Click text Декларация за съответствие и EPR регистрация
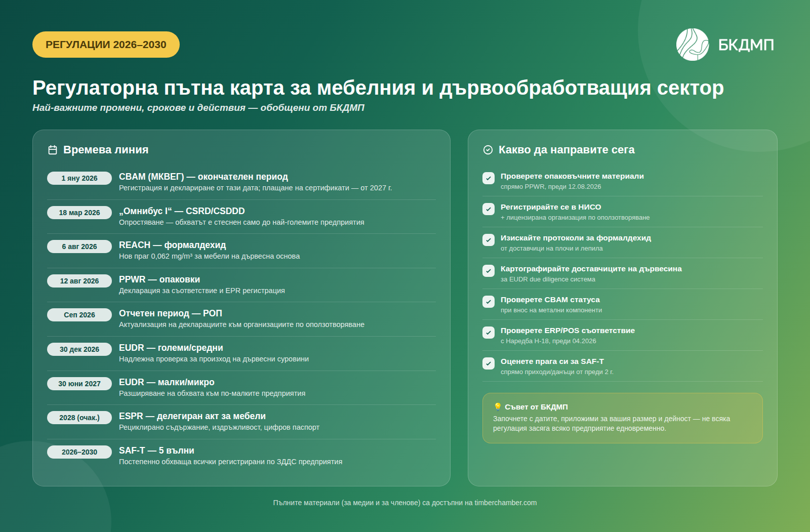 click(x=202, y=291)
